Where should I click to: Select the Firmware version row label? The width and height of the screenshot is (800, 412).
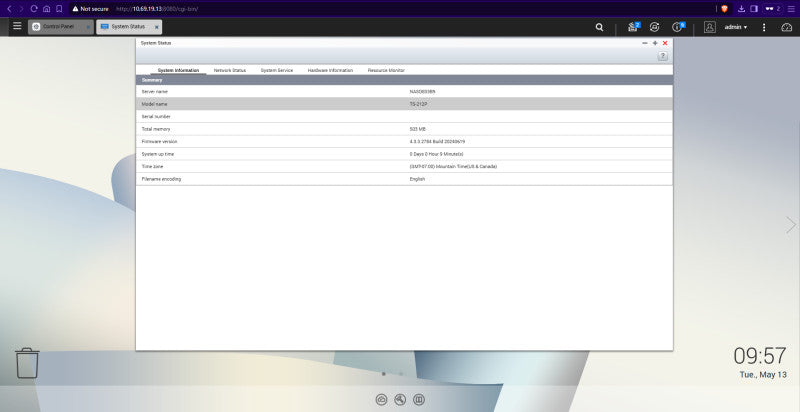pyautogui.click(x=159, y=142)
